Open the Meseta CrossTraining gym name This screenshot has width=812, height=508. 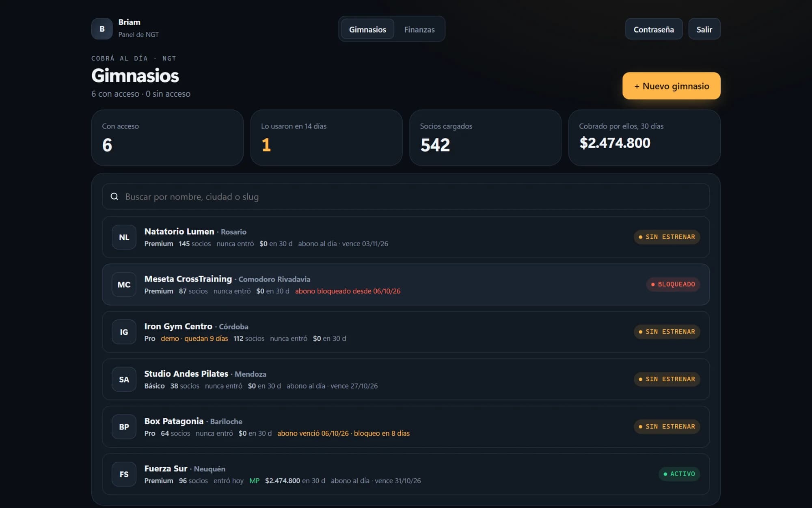click(188, 279)
